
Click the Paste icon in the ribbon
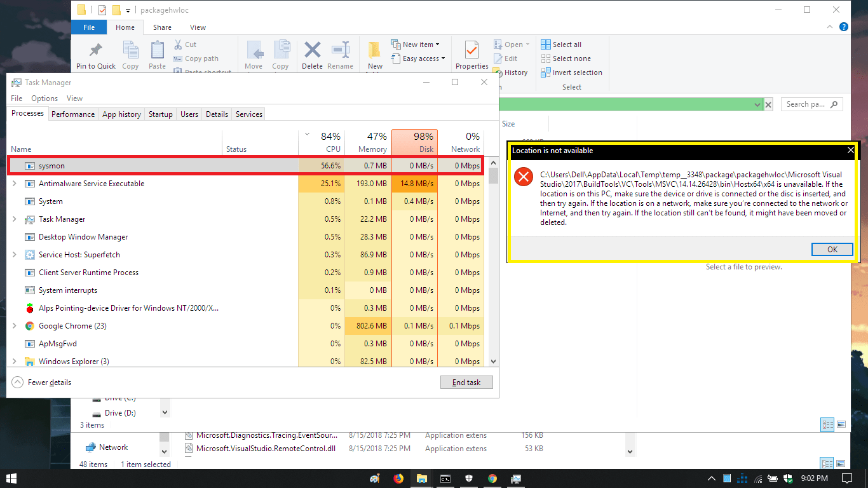click(x=156, y=55)
